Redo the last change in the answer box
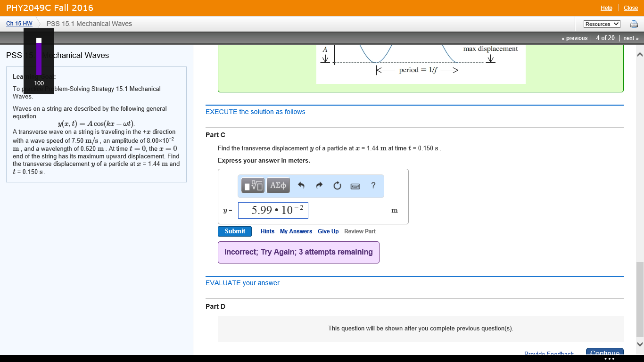Image resolution: width=644 pixels, height=362 pixels. [x=319, y=185]
